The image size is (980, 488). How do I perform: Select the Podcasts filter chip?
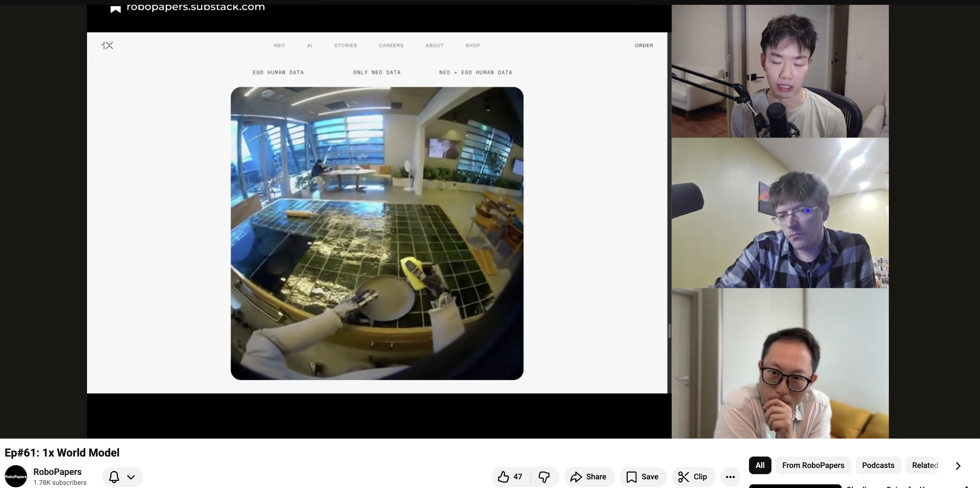tap(878, 465)
